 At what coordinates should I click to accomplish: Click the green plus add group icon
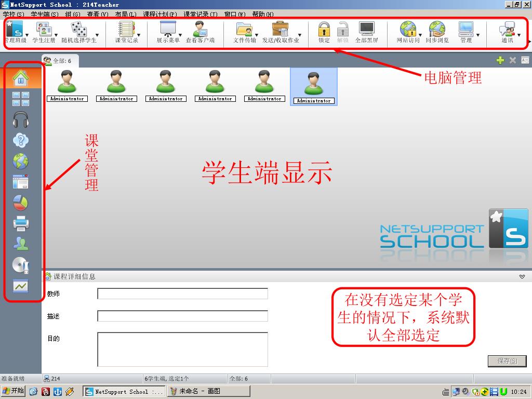[500, 60]
